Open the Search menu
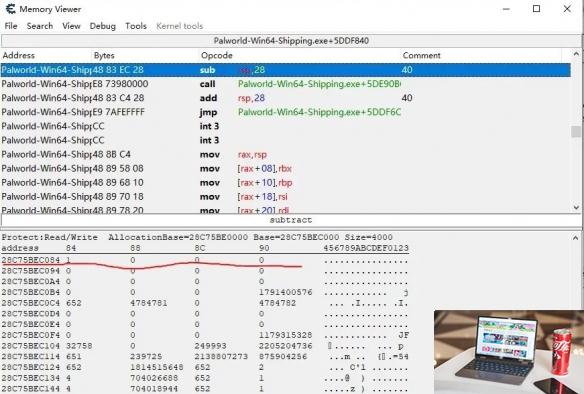Screen dimensions: 584x394 point(40,26)
